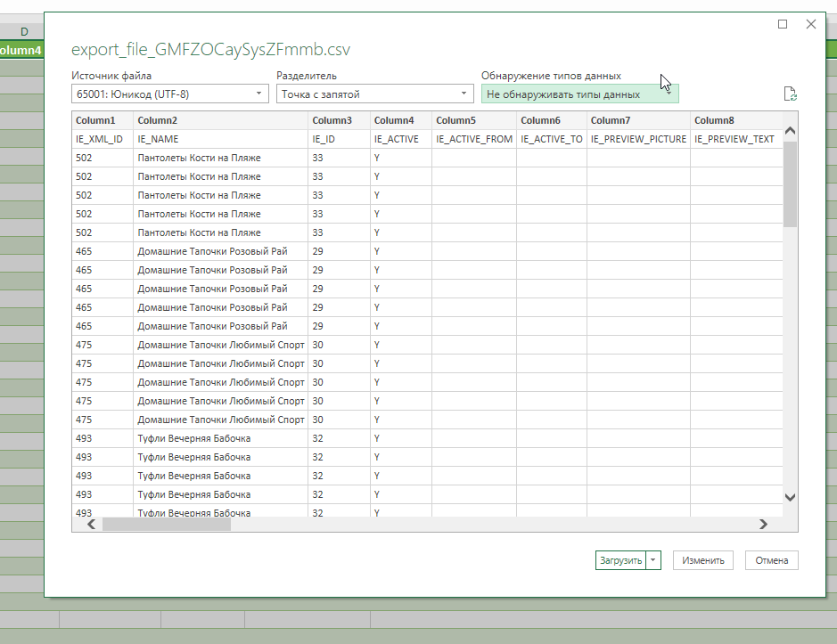Click the horizontal scrollbar left arrow
The height and width of the screenshot is (644, 837).
91,524
